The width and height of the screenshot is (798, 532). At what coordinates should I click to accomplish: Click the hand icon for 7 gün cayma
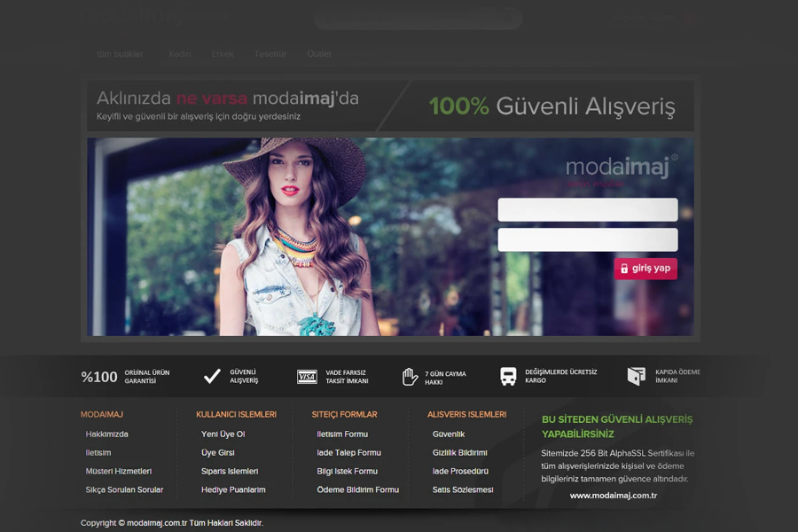tap(410, 377)
